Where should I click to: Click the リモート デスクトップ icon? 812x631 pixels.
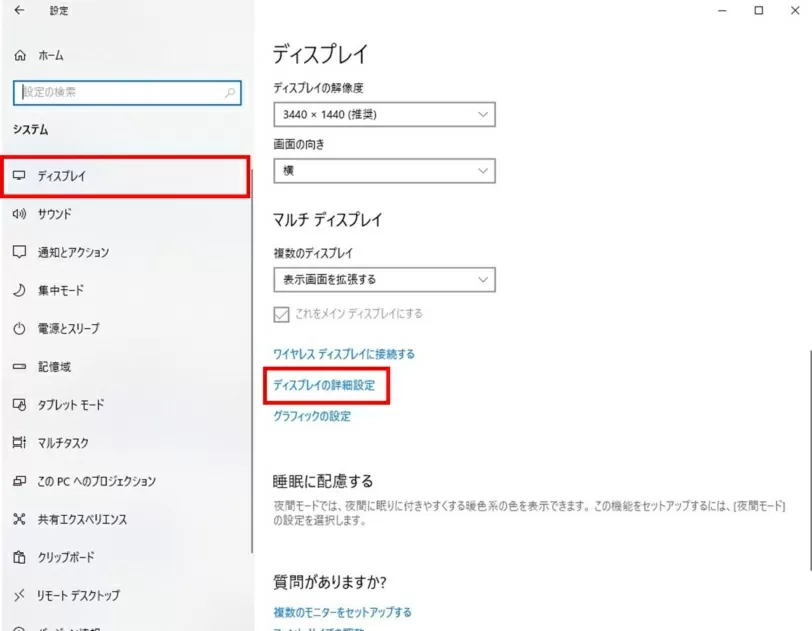point(19,595)
